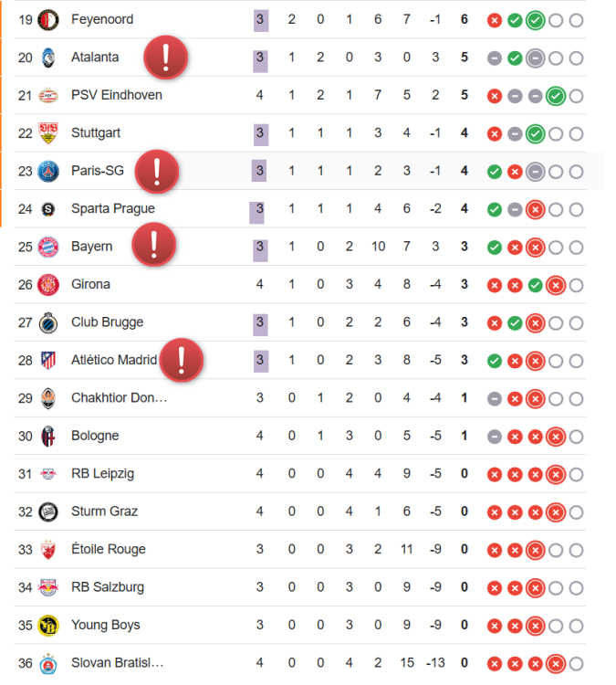Open the Stuttgart team link
The width and height of the screenshot is (616, 685).
96,132
